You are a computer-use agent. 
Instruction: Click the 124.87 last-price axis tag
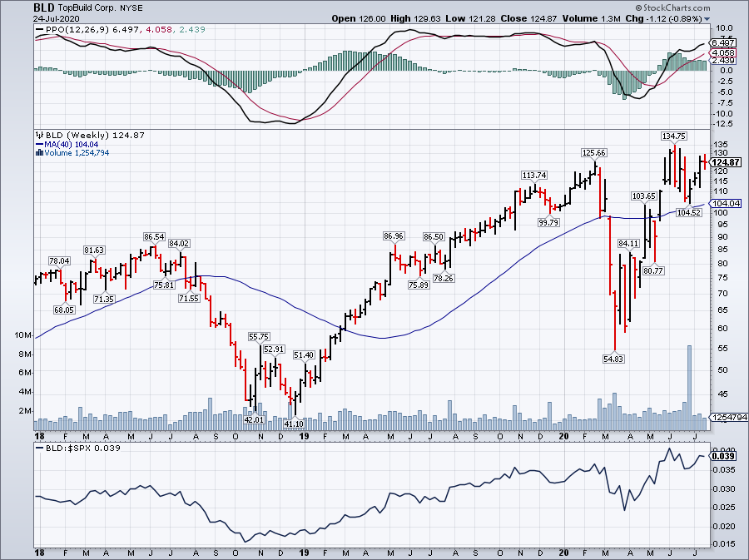point(726,162)
